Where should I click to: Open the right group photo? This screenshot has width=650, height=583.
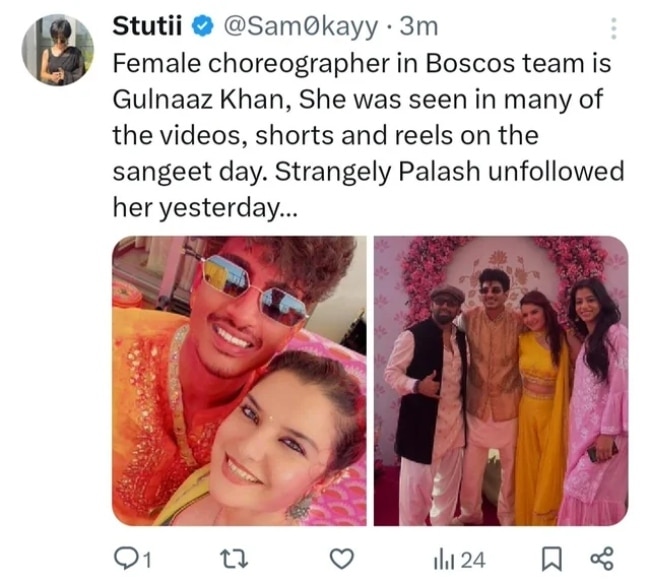pos(500,380)
